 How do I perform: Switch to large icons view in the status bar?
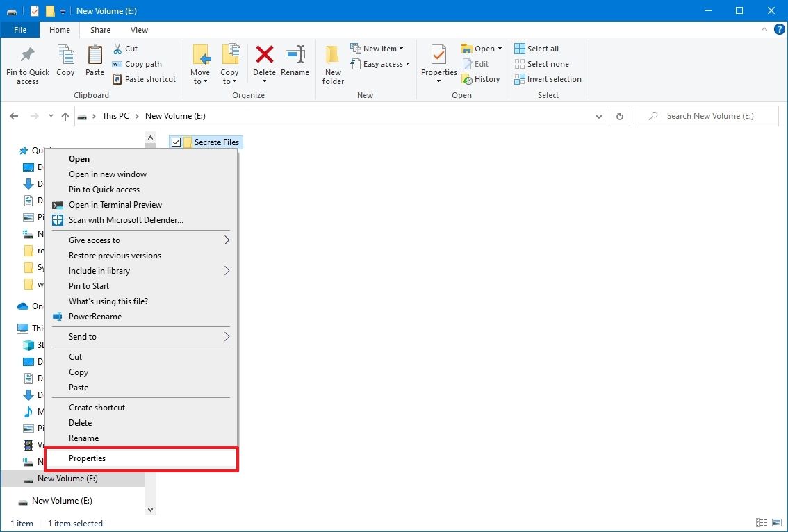pos(776,523)
